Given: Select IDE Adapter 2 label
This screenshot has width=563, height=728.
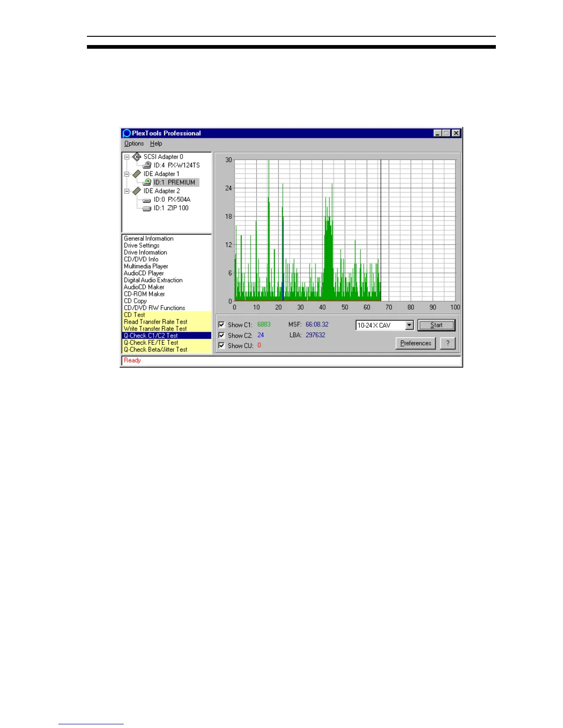Looking at the screenshot, I should pyautogui.click(x=161, y=191).
